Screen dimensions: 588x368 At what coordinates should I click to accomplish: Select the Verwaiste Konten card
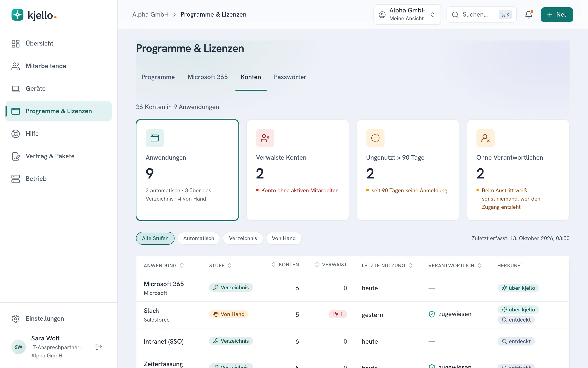tap(297, 170)
